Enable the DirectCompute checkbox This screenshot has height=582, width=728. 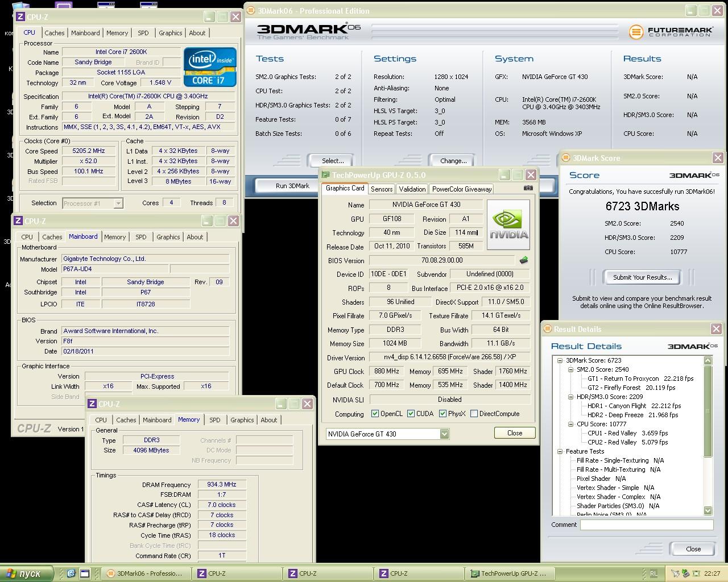tap(474, 414)
